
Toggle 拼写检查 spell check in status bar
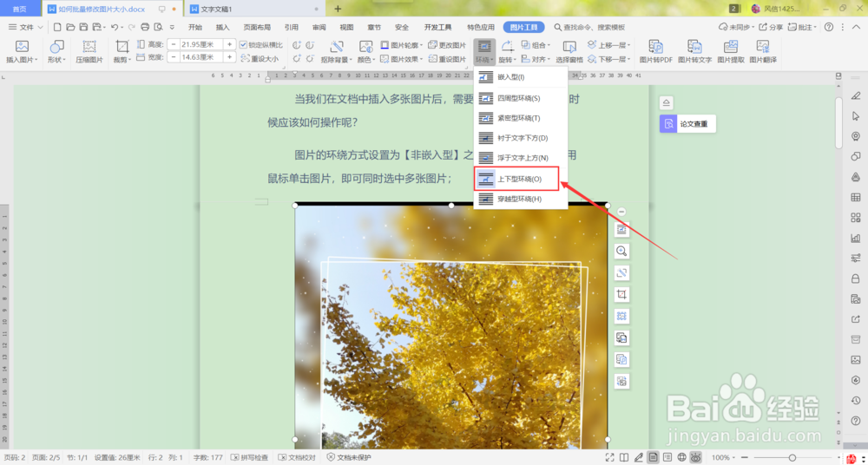click(x=249, y=457)
